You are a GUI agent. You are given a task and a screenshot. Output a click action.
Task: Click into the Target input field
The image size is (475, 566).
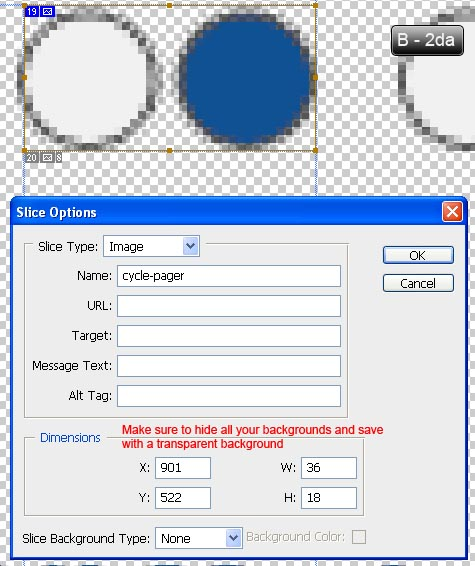(x=229, y=336)
